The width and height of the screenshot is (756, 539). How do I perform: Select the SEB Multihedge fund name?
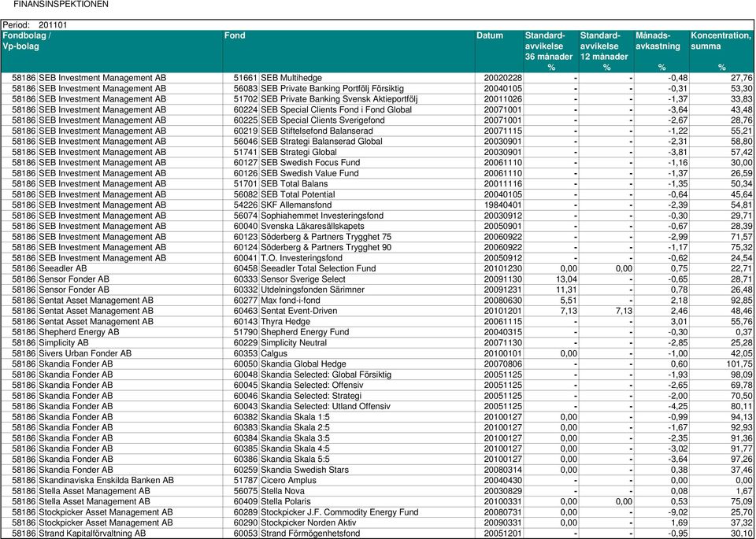291,78
